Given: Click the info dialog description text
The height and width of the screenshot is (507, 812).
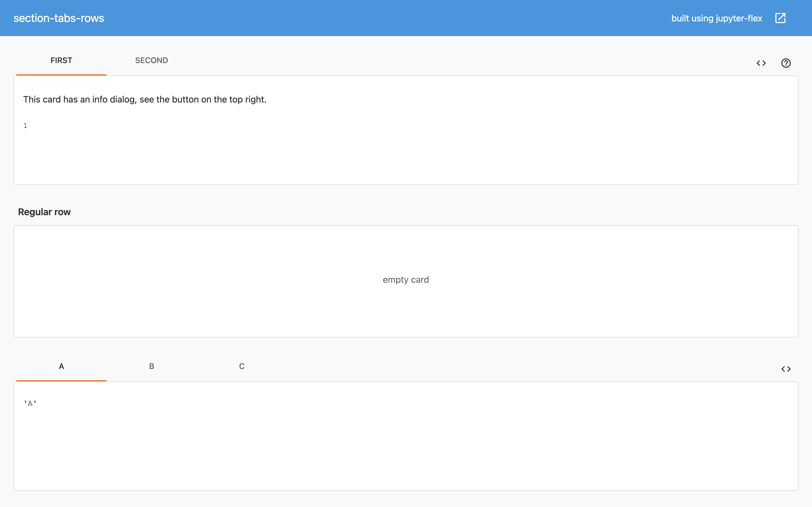Looking at the screenshot, I should tap(145, 100).
